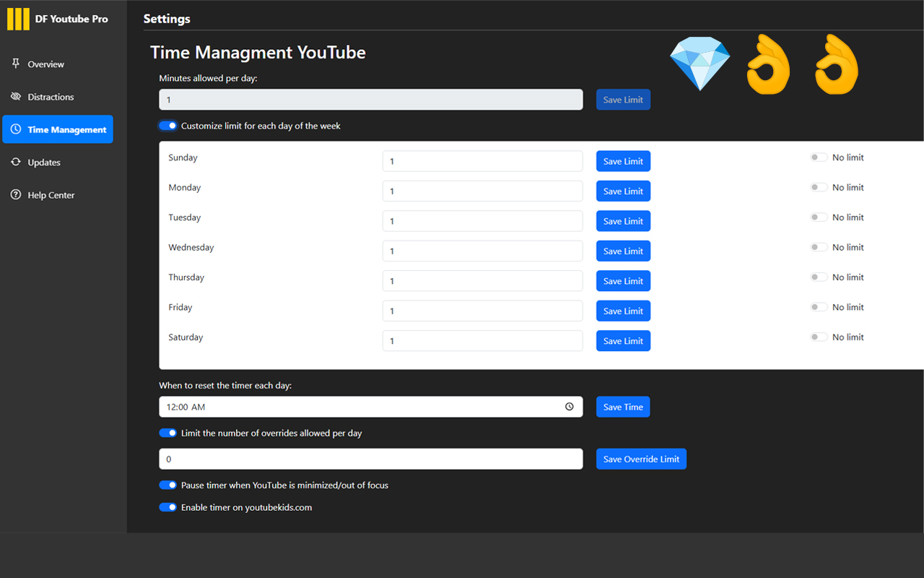Save the Monday limit
Viewport: 924px width, 578px height.
pyautogui.click(x=623, y=191)
